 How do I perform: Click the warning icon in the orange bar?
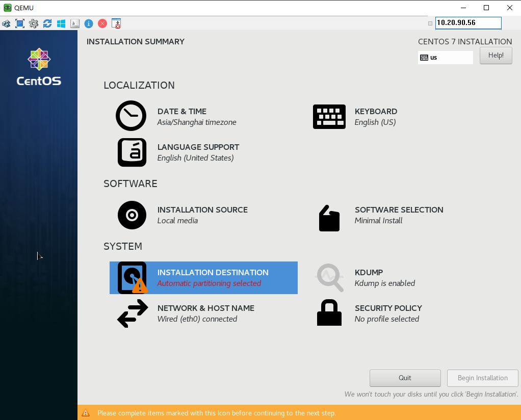click(x=86, y=413)
